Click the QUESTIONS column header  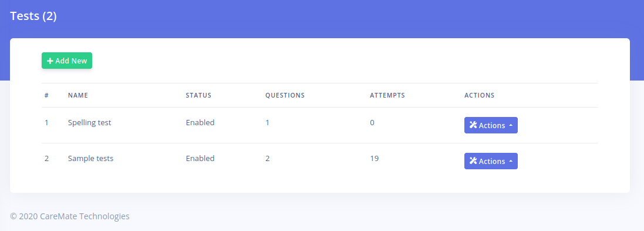tap(285, 95)
